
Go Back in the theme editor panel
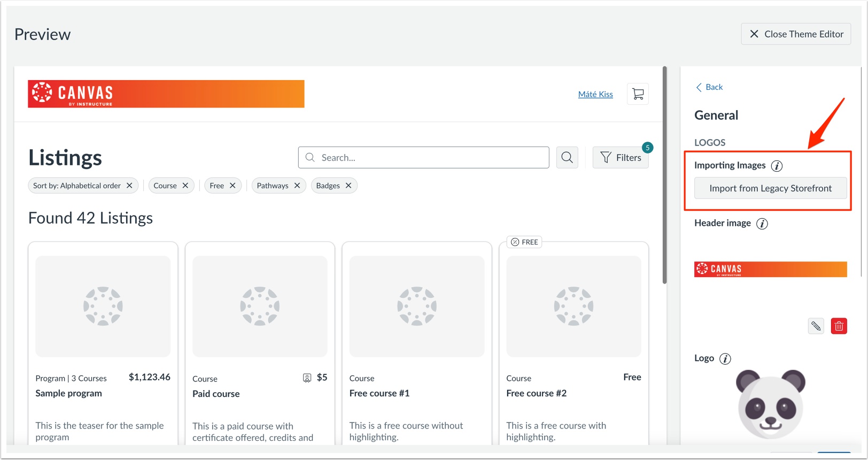[x=709, y=87]
